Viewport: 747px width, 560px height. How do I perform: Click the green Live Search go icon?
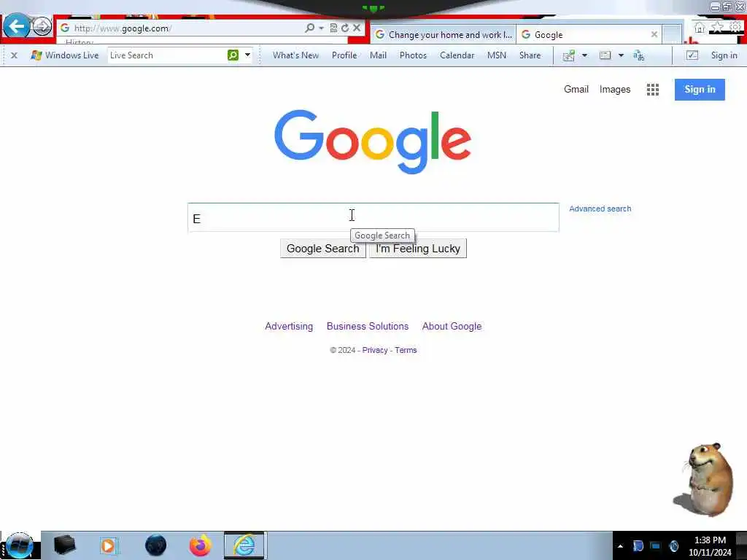tap(233, 55)
